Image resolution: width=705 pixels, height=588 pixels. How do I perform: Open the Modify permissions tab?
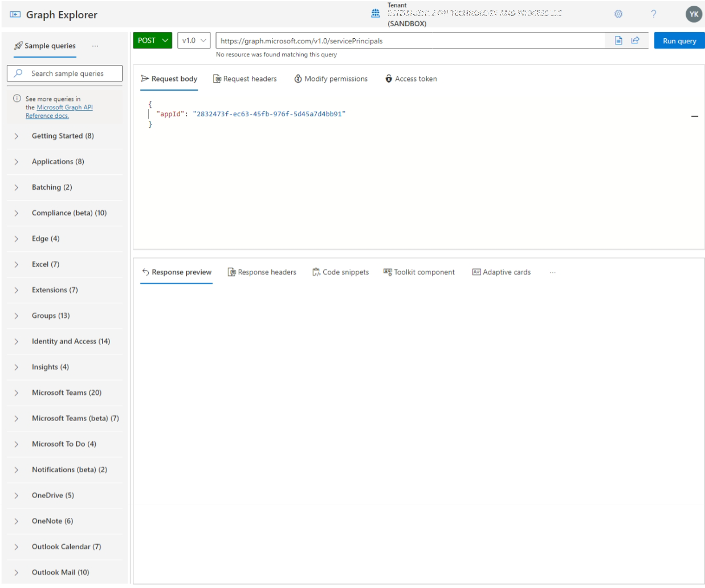coord(331,79)
